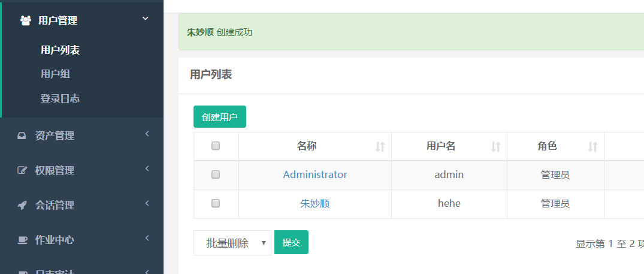The height and width of the screenshot is (274, 644).
Task: Click the coffee cup icon beside 作业中心
Action: click(x=22, y=240)
